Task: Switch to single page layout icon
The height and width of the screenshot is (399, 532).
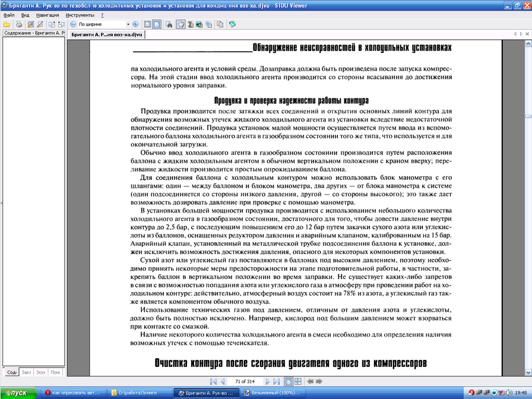Action: [148, 24]
